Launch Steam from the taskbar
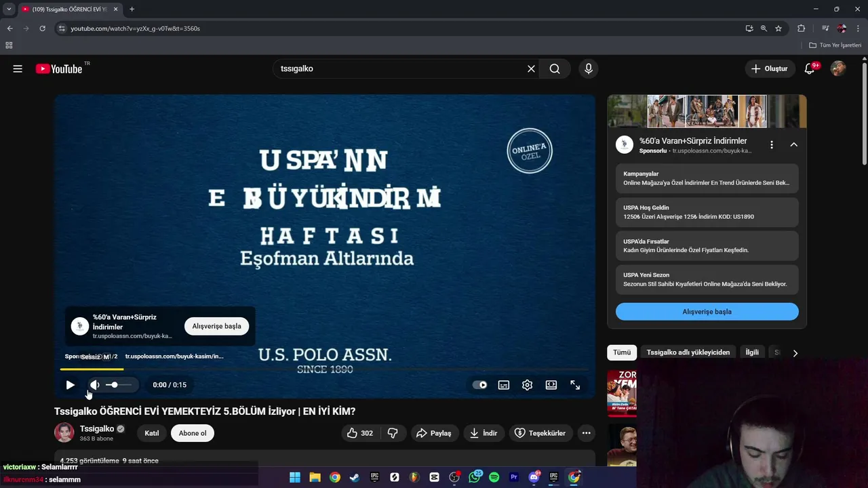 [x=355, y=477]
